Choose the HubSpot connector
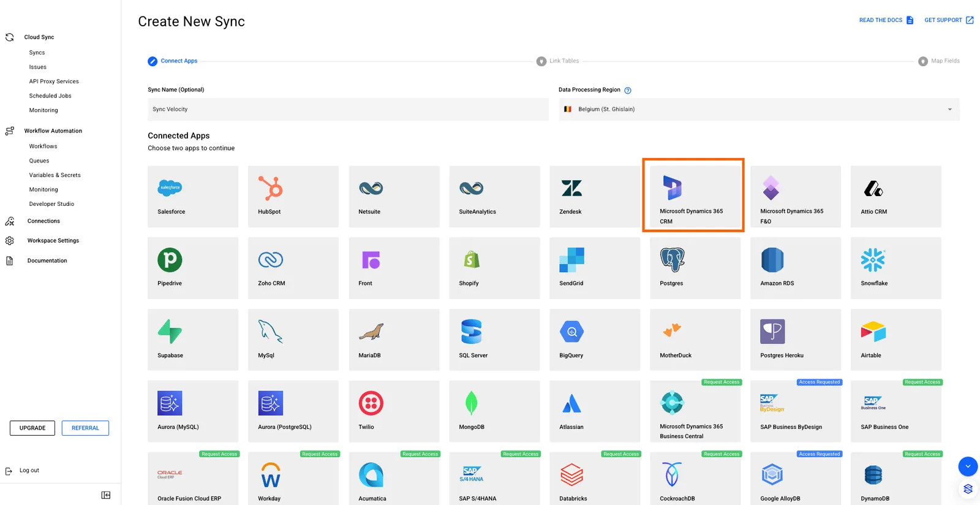 click(293, 197)
